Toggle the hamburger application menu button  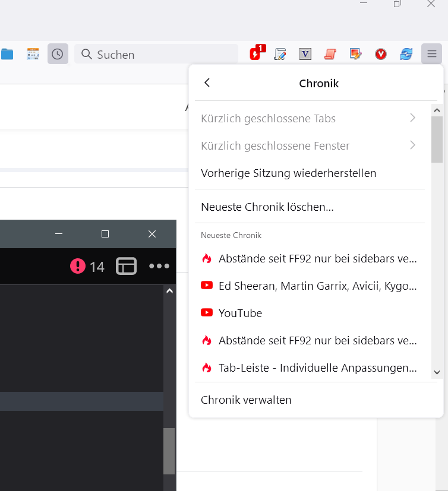[x=431, y=54]
